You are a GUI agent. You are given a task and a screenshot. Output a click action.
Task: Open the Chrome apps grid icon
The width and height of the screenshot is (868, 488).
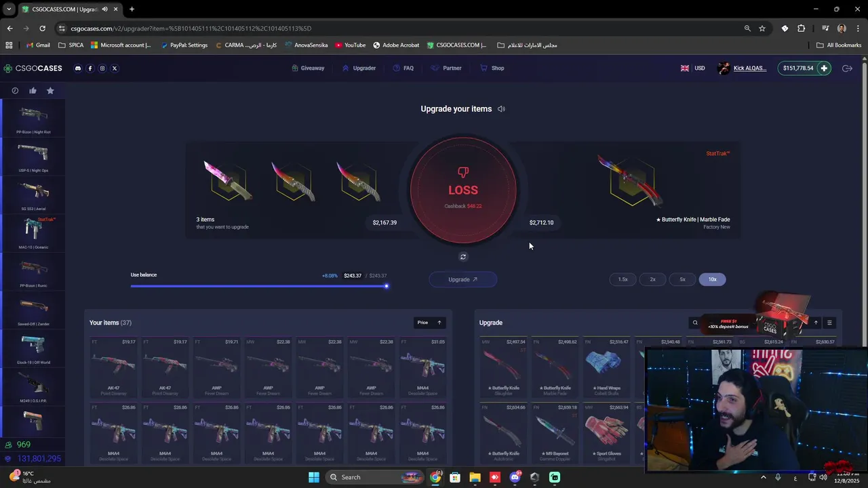coord(9,45)
